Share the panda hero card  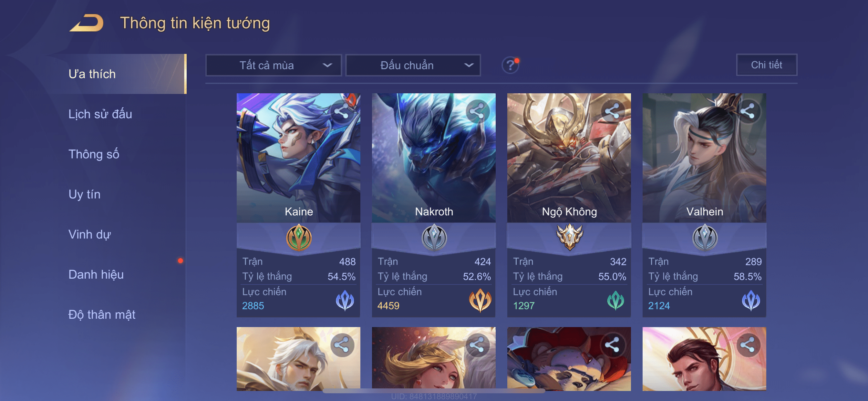612,345
